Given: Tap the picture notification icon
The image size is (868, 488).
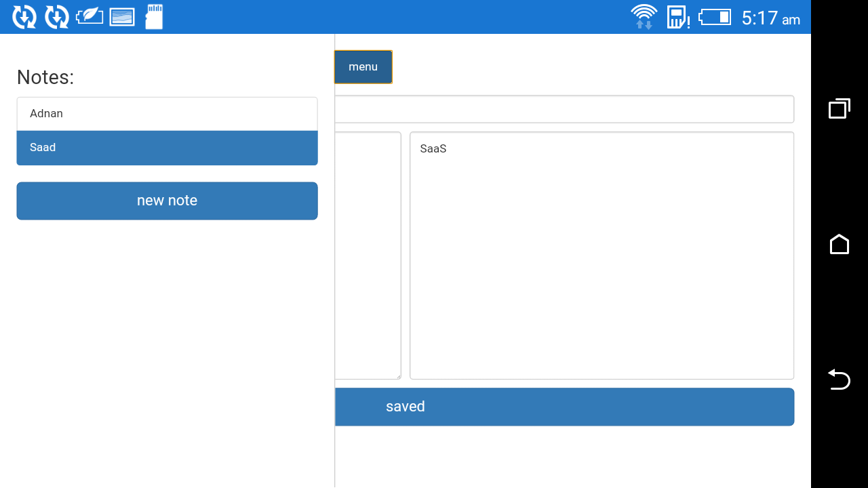Looking at the screenshot, I should coord(122,17).
